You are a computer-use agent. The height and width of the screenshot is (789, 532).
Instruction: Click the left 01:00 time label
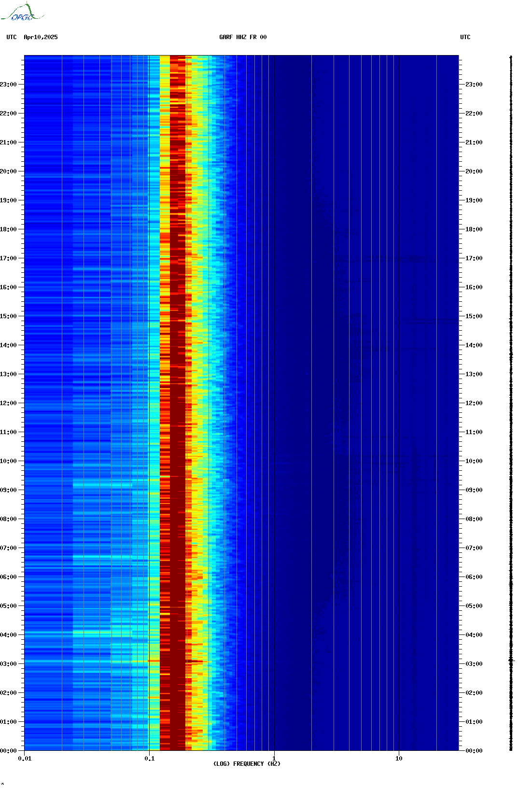(8, 722)
